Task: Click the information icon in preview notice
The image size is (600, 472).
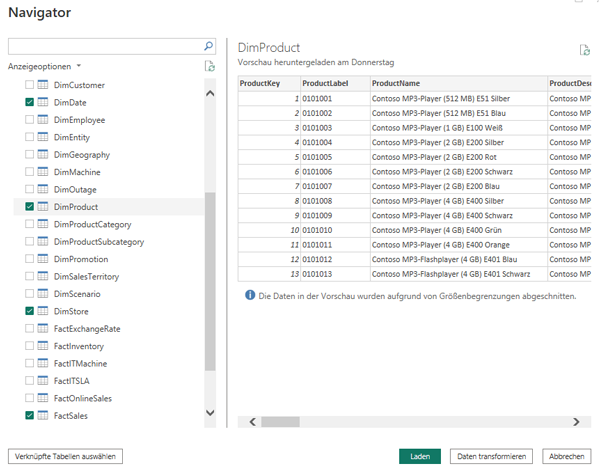Action: (x=249, y=296)
